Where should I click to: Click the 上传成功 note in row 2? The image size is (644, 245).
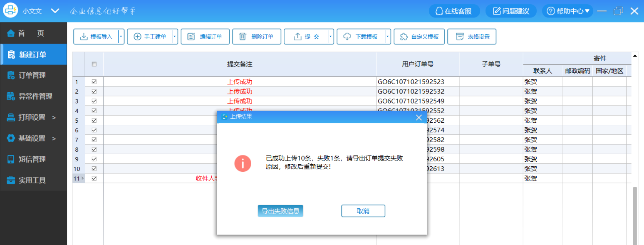point(240,91)
